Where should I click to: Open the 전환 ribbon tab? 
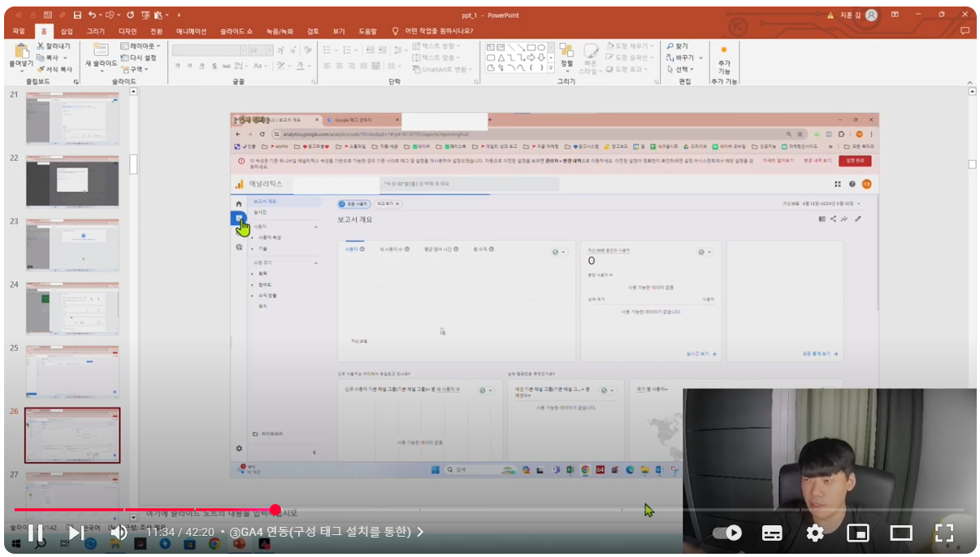point(156,31)
